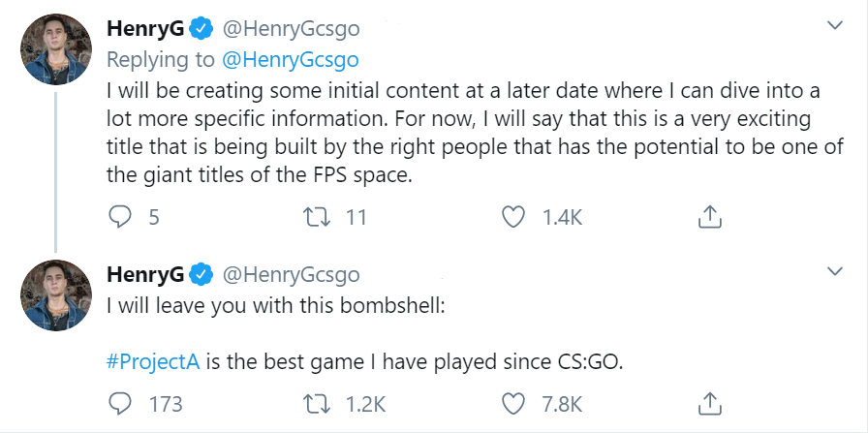Viewport: 868px width, 433px height.
Task: Open HenryG display name on first tweet
Action: click(x=144, y=29)
